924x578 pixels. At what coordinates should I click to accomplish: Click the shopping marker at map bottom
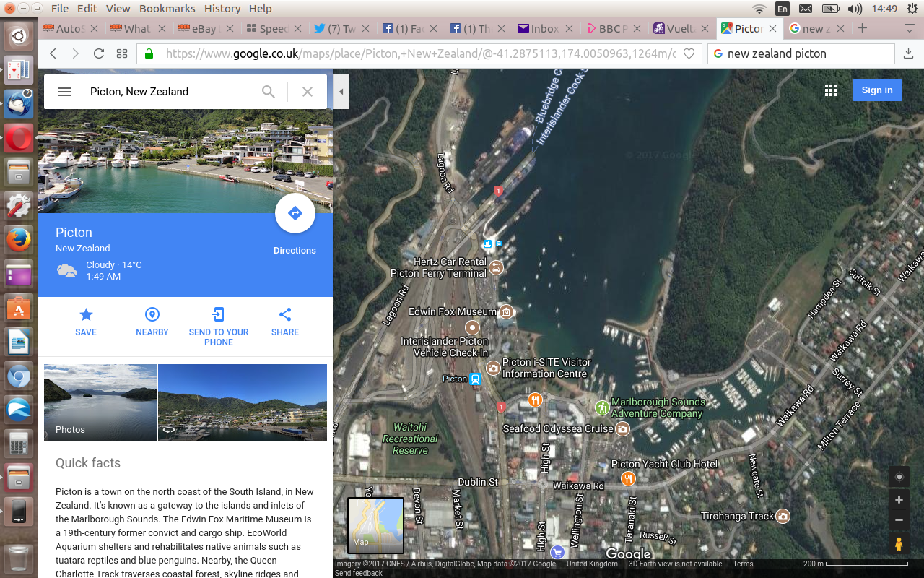click(558, 553)
